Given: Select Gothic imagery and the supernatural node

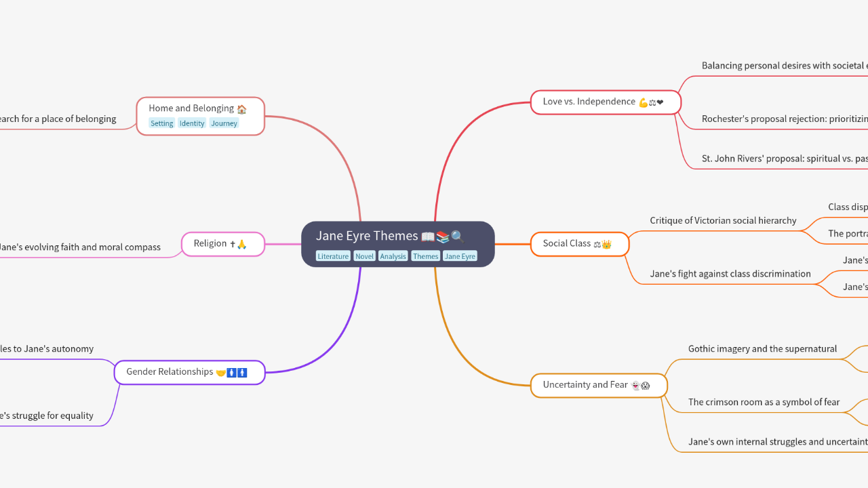Looking at the screenshot, I should point(762,348).
